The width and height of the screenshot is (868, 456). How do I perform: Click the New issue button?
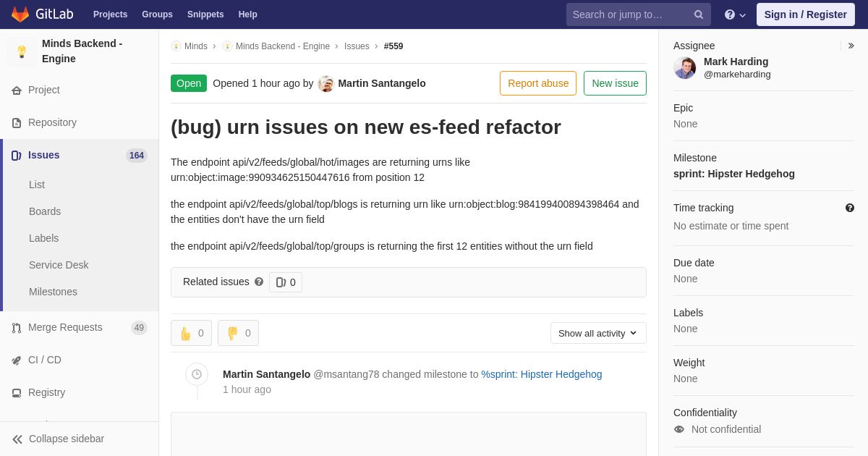click(x=615, y=83)
